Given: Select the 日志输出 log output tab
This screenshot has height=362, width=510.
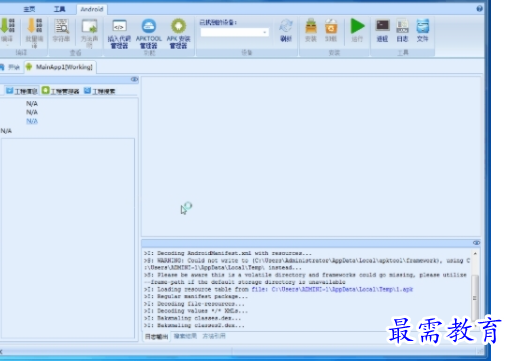Looking at the screenshot, I should click(x=156, y=336).
